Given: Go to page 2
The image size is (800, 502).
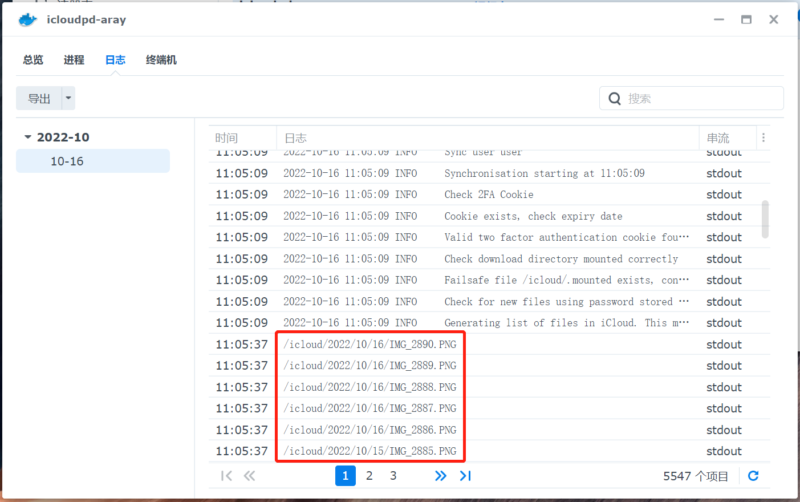Looking at the screenshot, I should (369, 476).
